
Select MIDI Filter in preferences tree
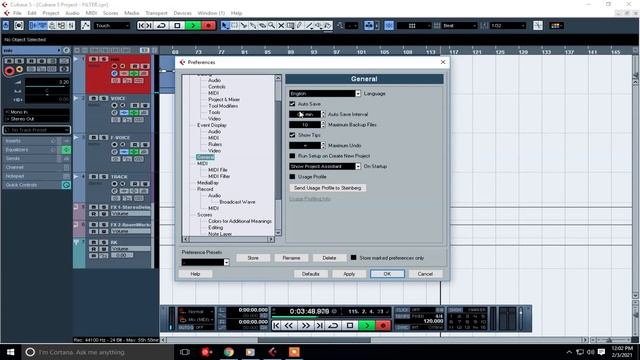pos(219,176)
